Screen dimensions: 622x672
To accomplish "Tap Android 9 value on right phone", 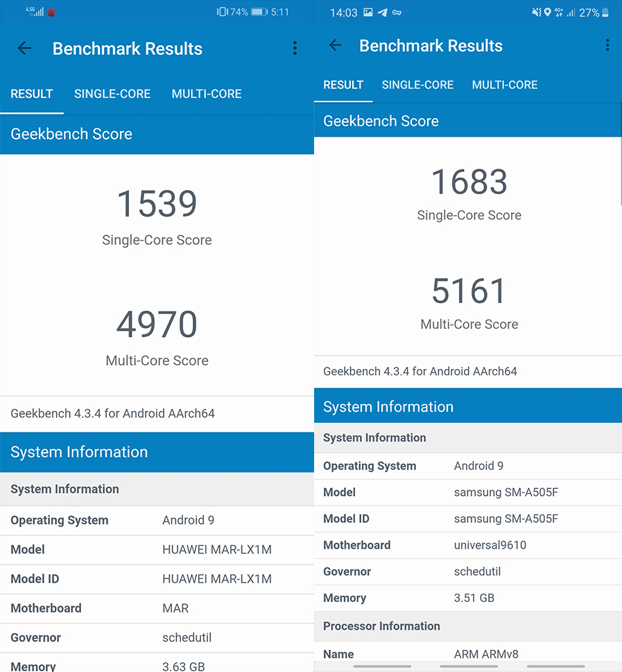I will [478, 466].
